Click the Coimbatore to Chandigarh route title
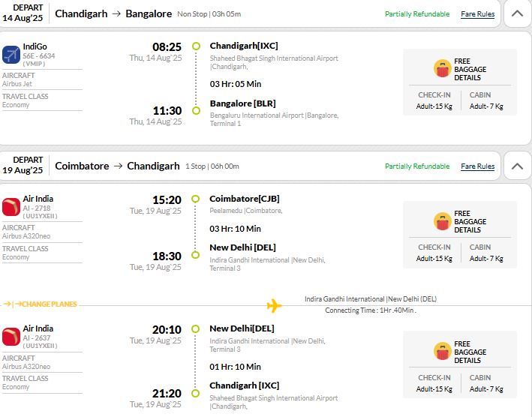The image size is (532, 417). [117, 166]
